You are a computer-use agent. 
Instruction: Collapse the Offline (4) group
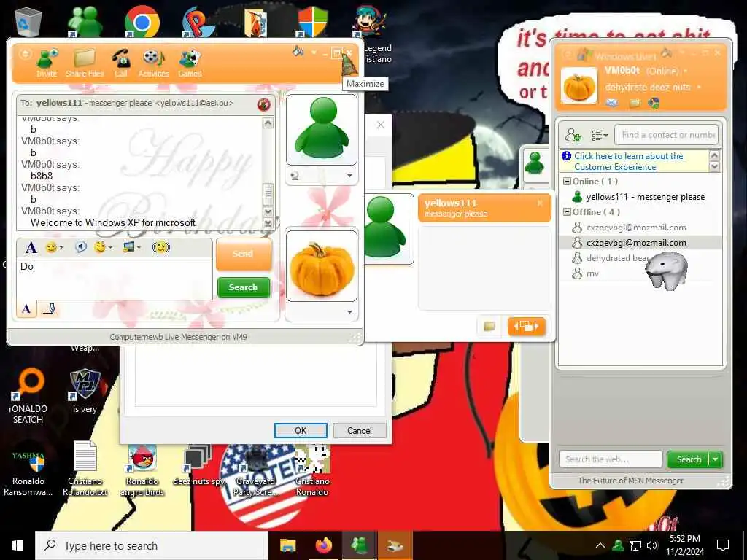[x=567, y=212]
